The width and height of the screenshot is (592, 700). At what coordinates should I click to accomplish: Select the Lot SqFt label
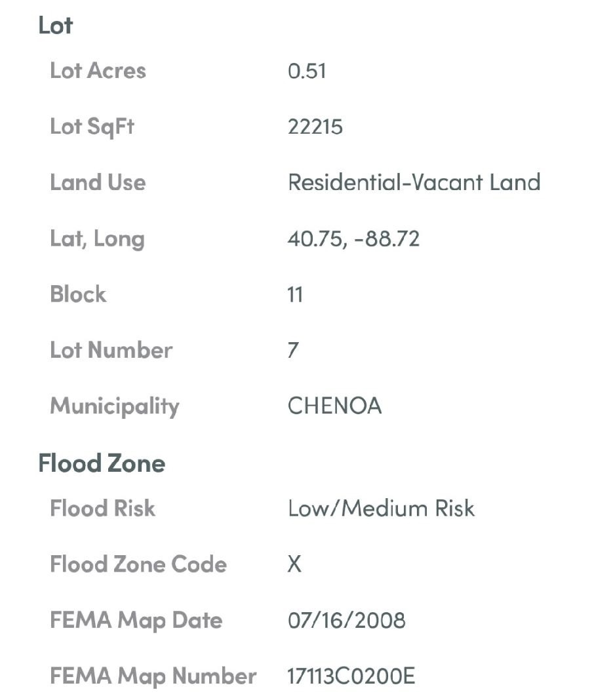(92, 126)
